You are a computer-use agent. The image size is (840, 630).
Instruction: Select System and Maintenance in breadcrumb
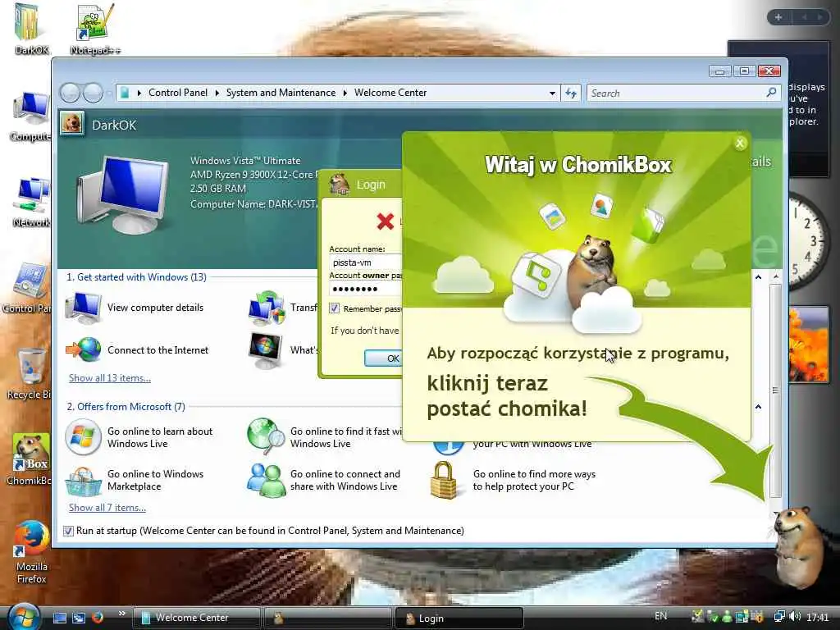point(281,93)
